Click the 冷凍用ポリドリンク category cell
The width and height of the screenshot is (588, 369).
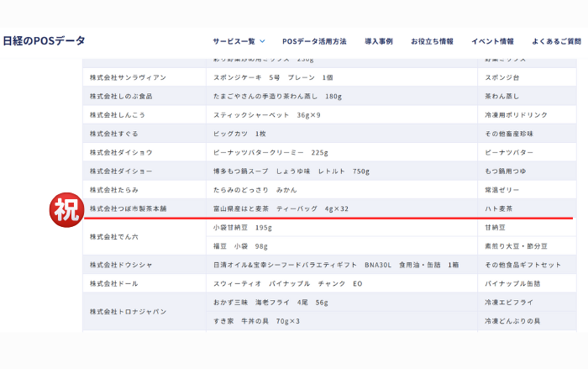[527, 115]
